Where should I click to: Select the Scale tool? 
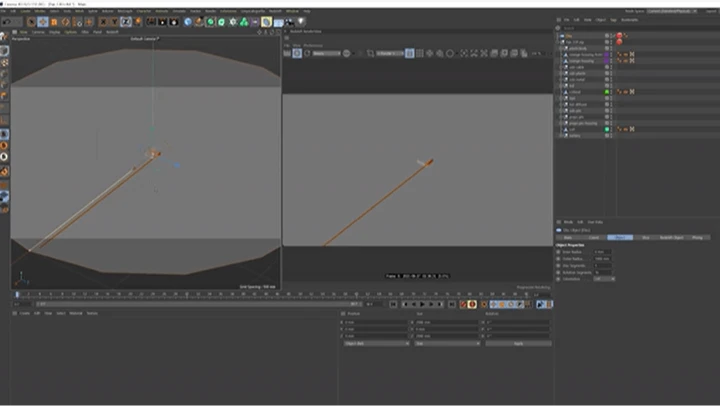tap(54, 22)
